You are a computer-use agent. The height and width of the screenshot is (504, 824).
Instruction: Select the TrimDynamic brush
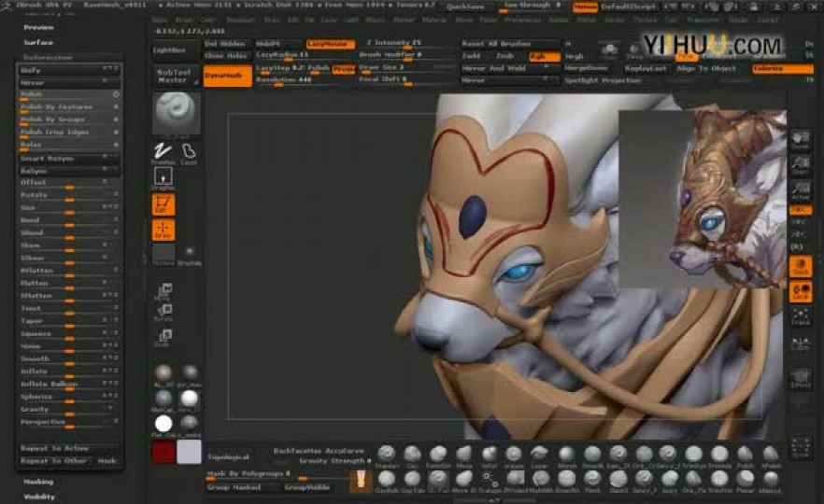click(x=694, y=455)
